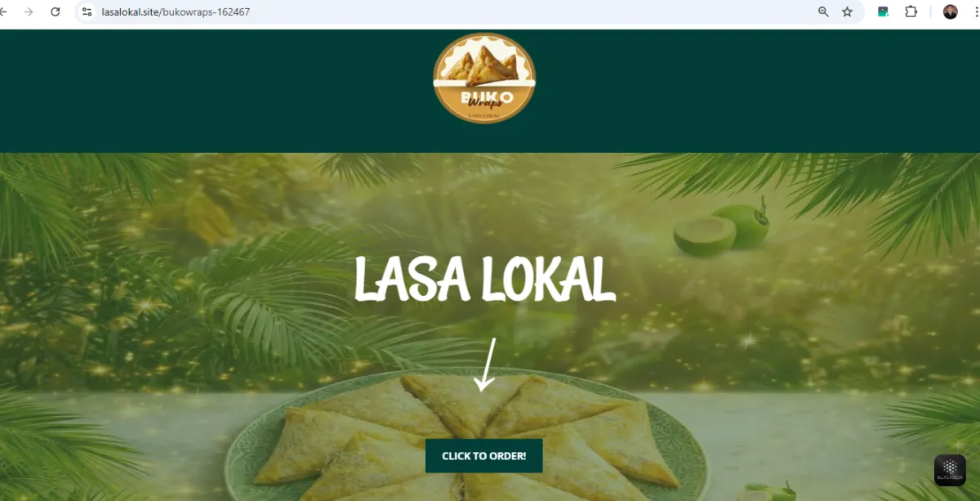The width and height of the screenshot is (980, 501).
Task: Click the lasalokal.site URL in the address bar
Action: (176, 11)
